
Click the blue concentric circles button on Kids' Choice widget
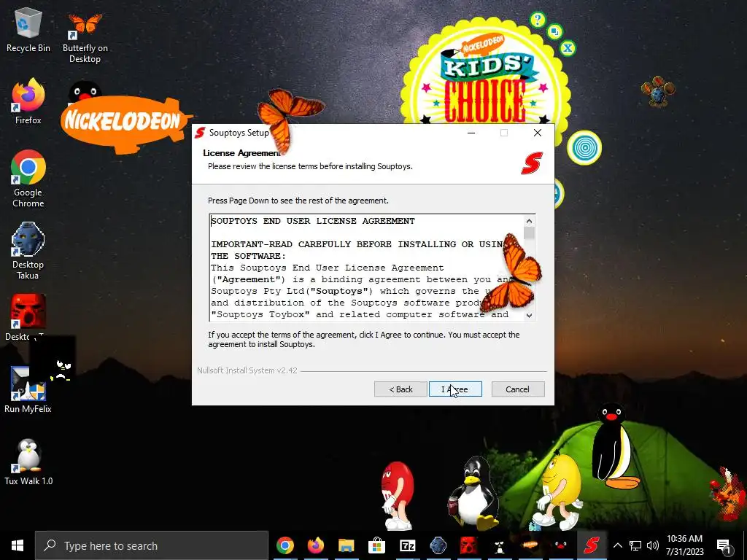(584, 147)
